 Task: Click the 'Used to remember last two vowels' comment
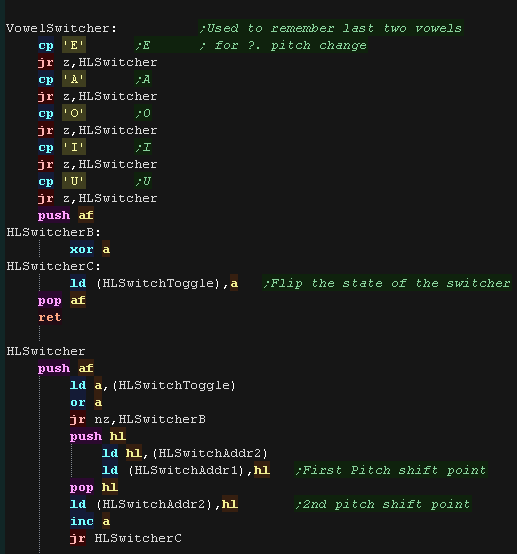(x=331, y=28)
